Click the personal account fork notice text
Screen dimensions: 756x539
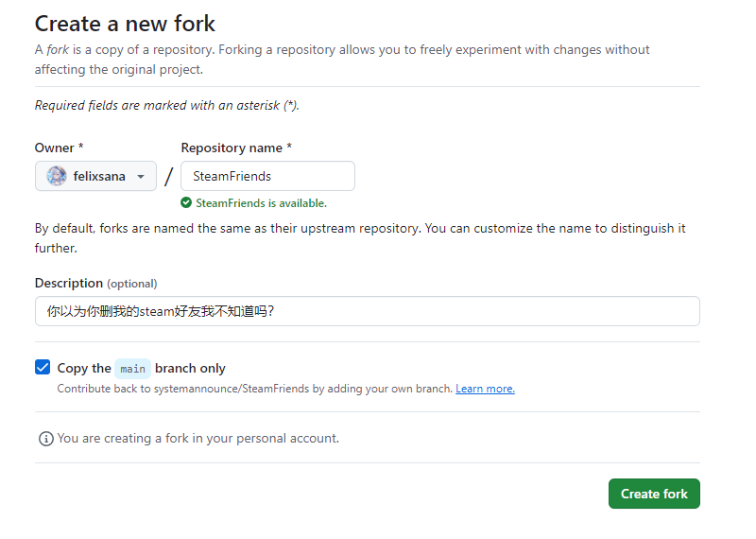198,439
